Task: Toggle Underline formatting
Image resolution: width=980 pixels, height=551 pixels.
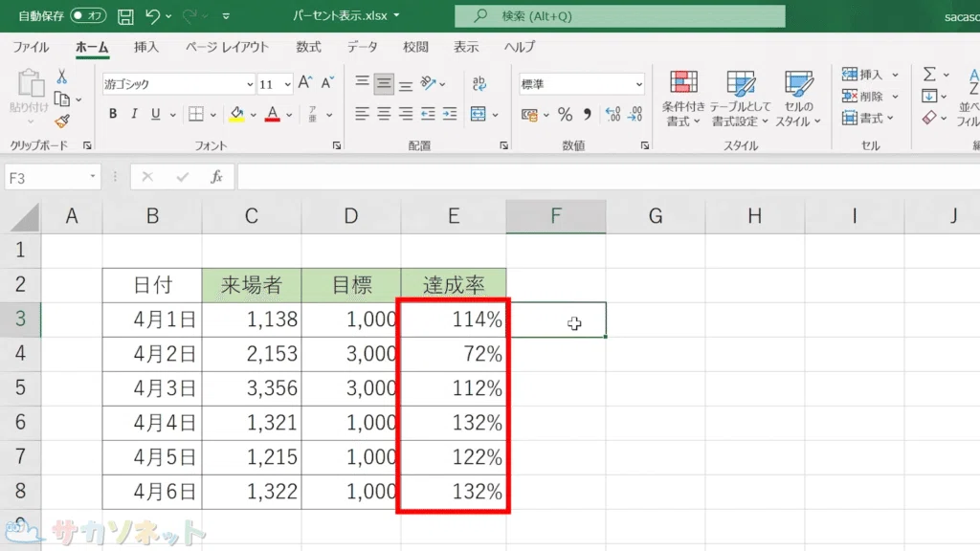Action: pyautogui.click(x=156, y=114)
